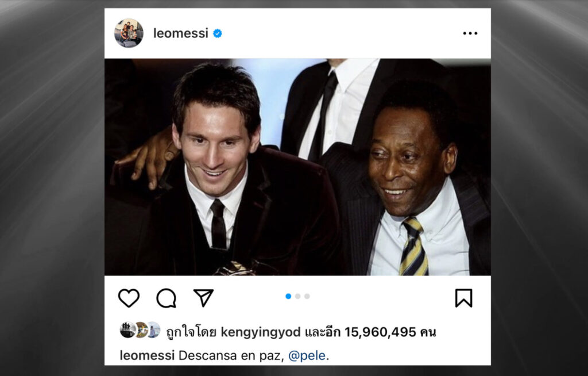Open the main post photo
Image resolution: width=588 pixels, height=376 pixels.
297,167
